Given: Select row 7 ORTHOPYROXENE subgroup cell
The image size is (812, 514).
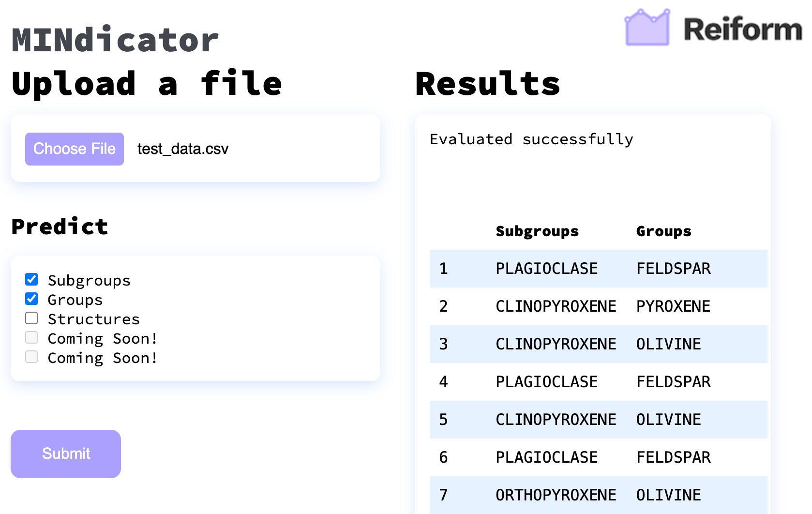Looking at the screenshot, I should (x=556, y=495).
